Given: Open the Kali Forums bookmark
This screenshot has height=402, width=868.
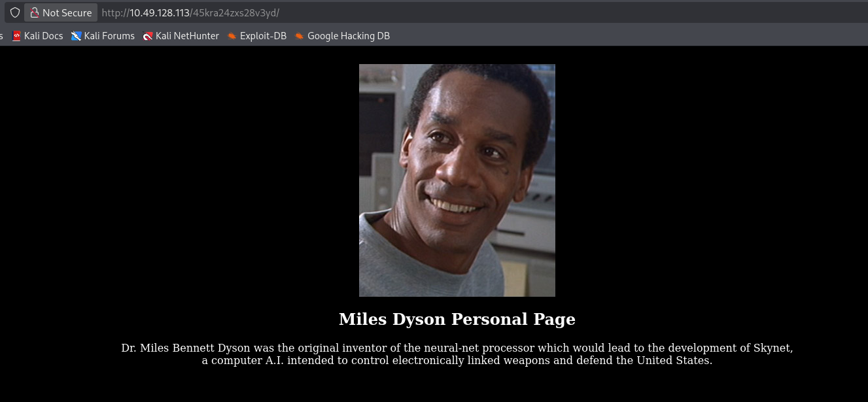Looking at the screenshot, I should pos(103,36).
